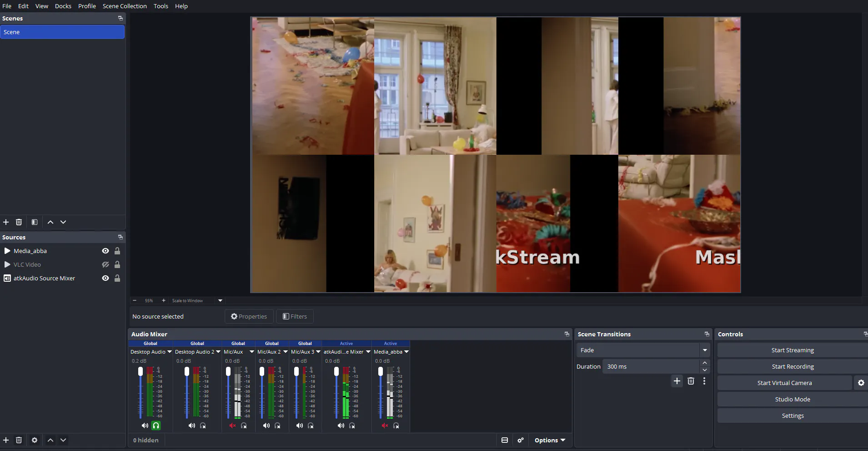This screenshot has width=868, height=451.
Task: Open the Scale to Window preview dropdown
Action: pyautogui.click(x=220, y=300)
